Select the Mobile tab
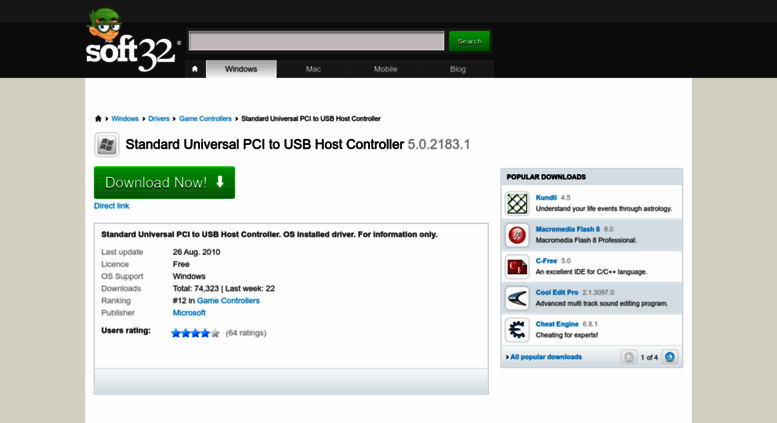This screenshot has width=777, height=423. click(386, 69)
